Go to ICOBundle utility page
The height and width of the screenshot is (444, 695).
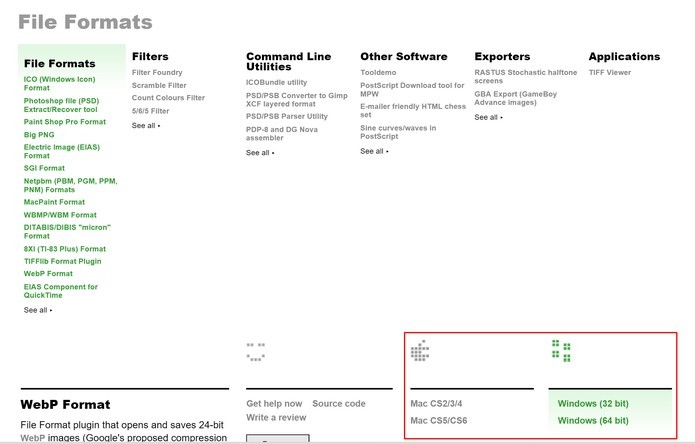[277, 82]
